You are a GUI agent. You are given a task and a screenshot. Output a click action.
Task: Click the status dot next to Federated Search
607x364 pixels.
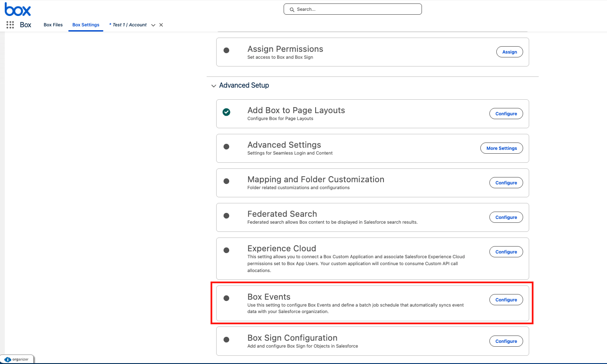[x=226, y=216]
